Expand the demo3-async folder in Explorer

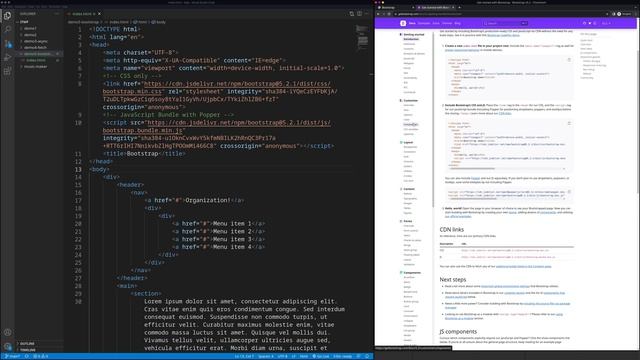point(35,41)
